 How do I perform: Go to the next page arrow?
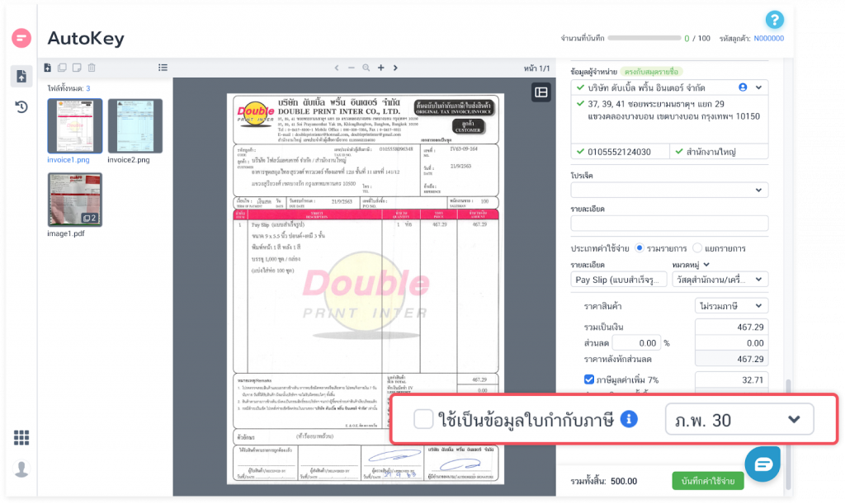click(397, 68)
